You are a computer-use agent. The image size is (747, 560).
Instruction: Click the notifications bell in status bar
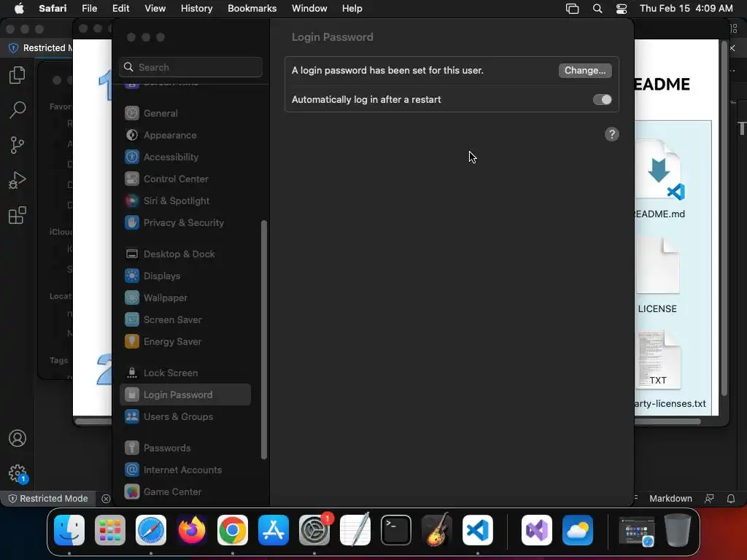click(x=731, y=499)
